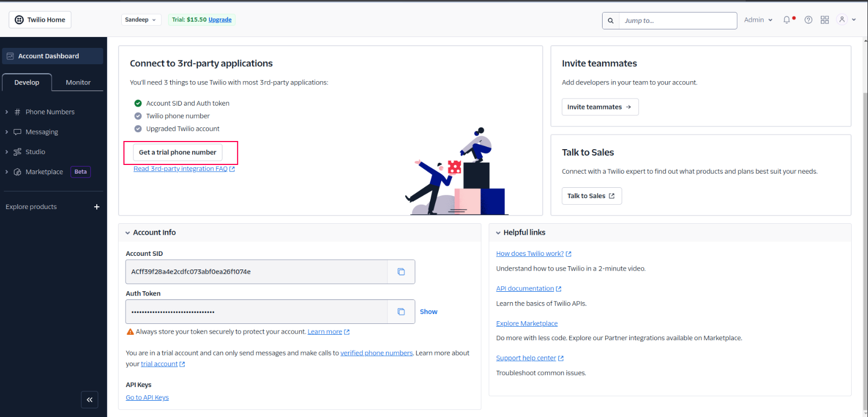The image size is (868, 417).
Task: Click the masked Auth Token field
Action: [256, 312]
